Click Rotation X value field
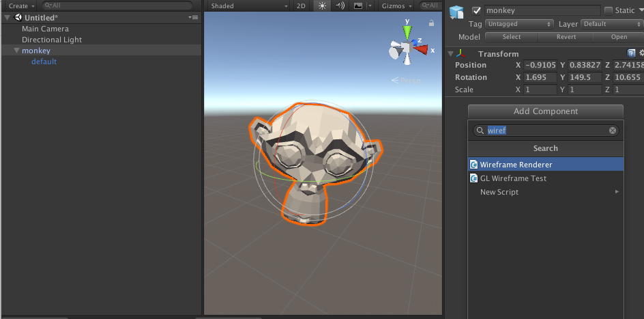The image size is (644, 319). 540,77
